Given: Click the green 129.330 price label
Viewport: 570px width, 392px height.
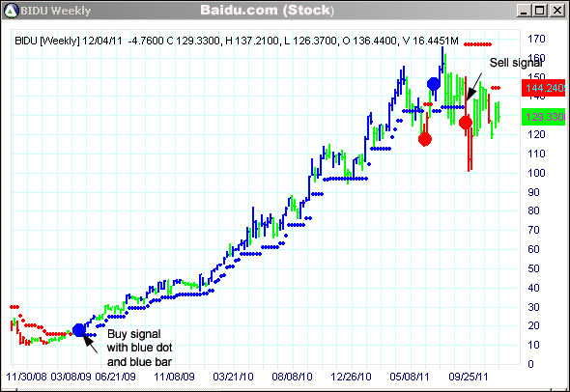Looking at the screenshot, I should [544, 117].
